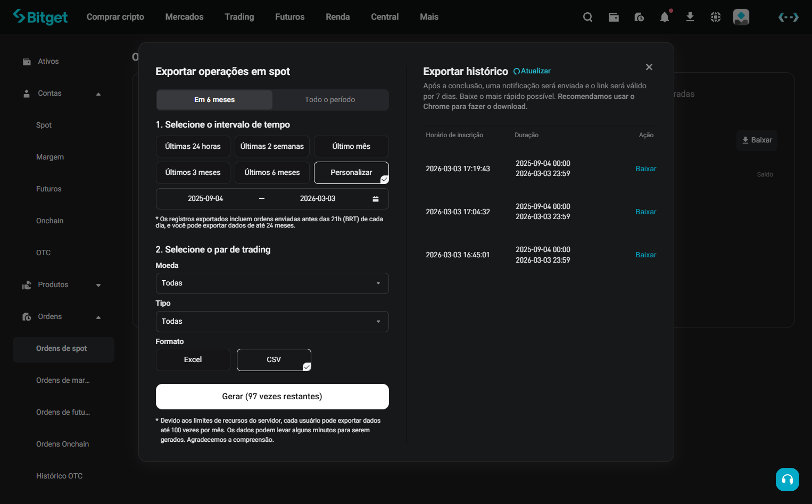Click the start date 2025-09-04 field

[205, 199]
